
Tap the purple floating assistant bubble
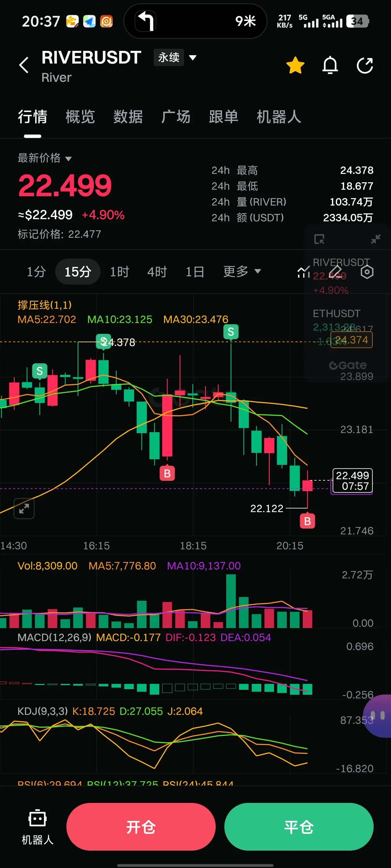[377, 716]
